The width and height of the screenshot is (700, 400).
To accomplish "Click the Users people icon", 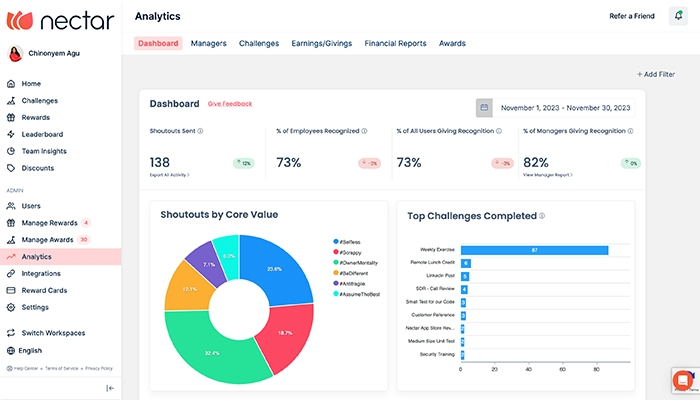I will [11, 206].
